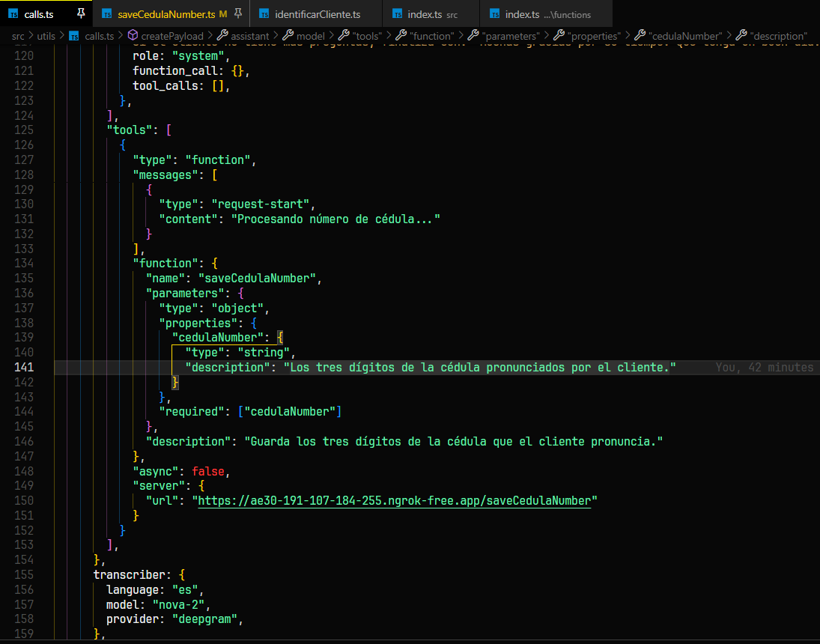Click the "object" type value on line 137
The image size is (820, 644).
[237, 308]
